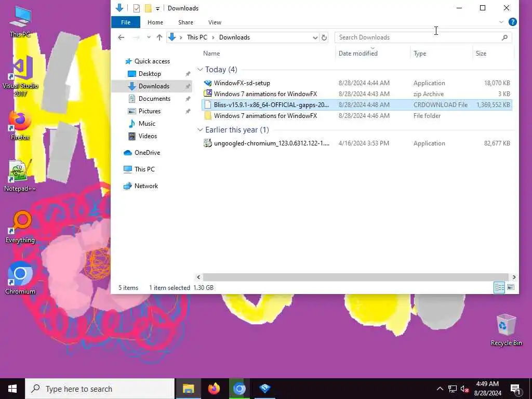Open File Explorer from taskbar

click(x=188, y=389)
